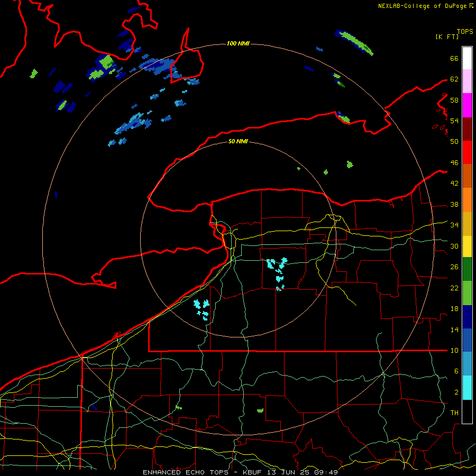Click the "46" legend value

[454, 163]
